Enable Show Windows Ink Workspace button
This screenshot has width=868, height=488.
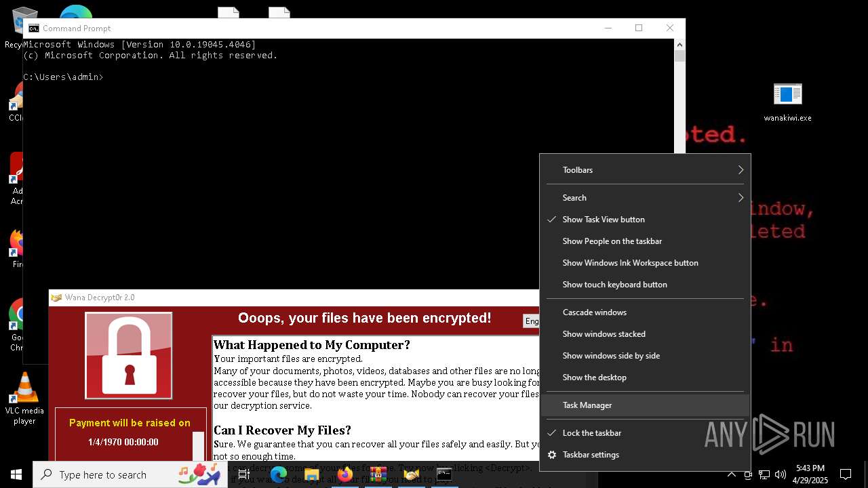coord(645,262)
